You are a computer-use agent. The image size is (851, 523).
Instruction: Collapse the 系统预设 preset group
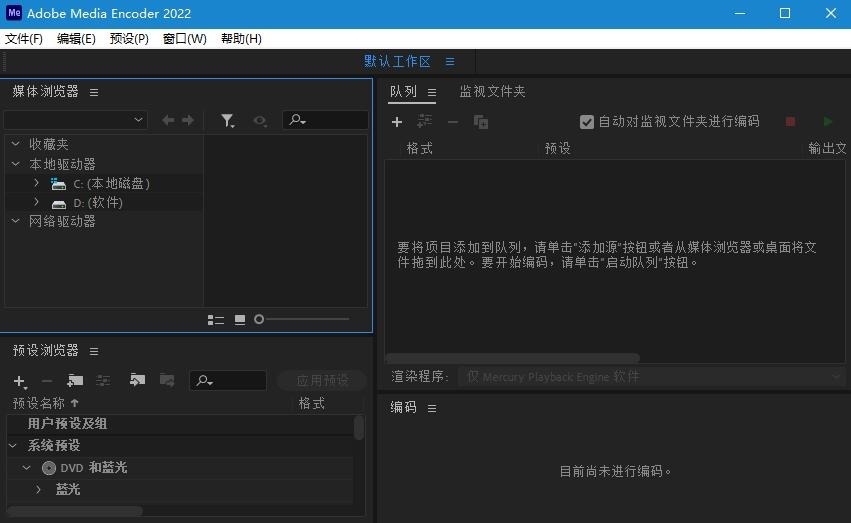tap(14, 446)
